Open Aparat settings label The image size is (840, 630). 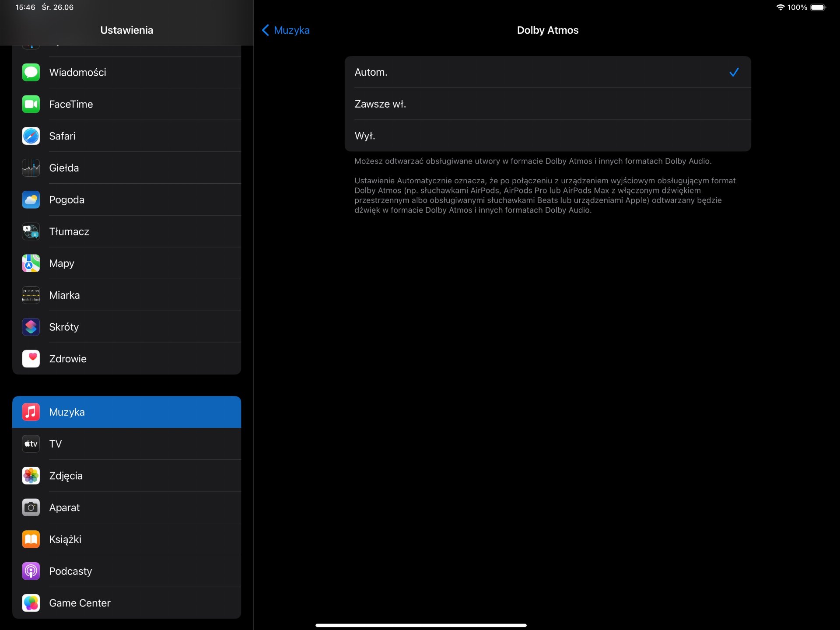(64, 508)
